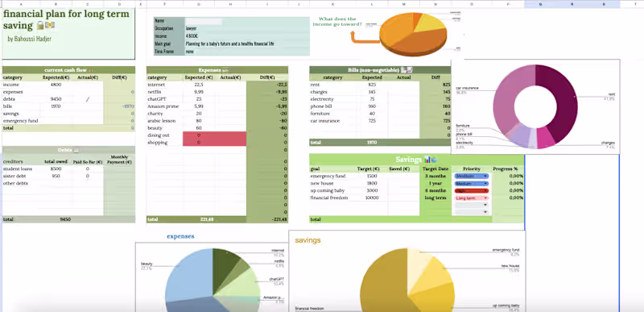Image resolution: width=644 pixels, height=312 pixels.
Task: Select the 'Expenses' table header
Action: pos(217,70)
